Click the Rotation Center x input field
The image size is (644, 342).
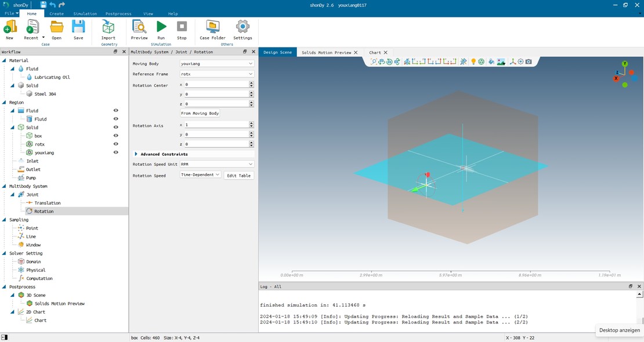pyautogui.click(x=216, y=84)
